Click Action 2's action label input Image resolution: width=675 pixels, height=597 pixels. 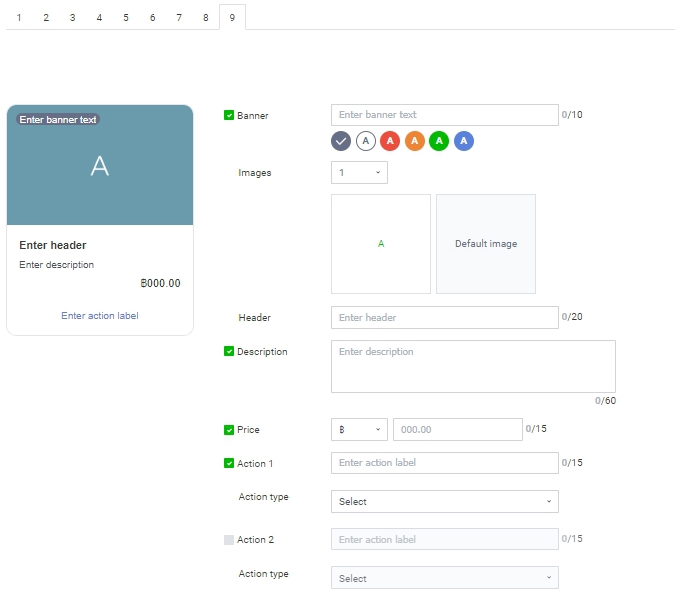coord(445,539)
